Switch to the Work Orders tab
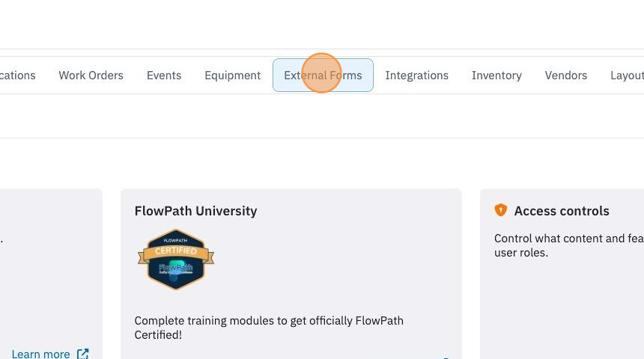The image size is (644, 359). tap(91, 75)
